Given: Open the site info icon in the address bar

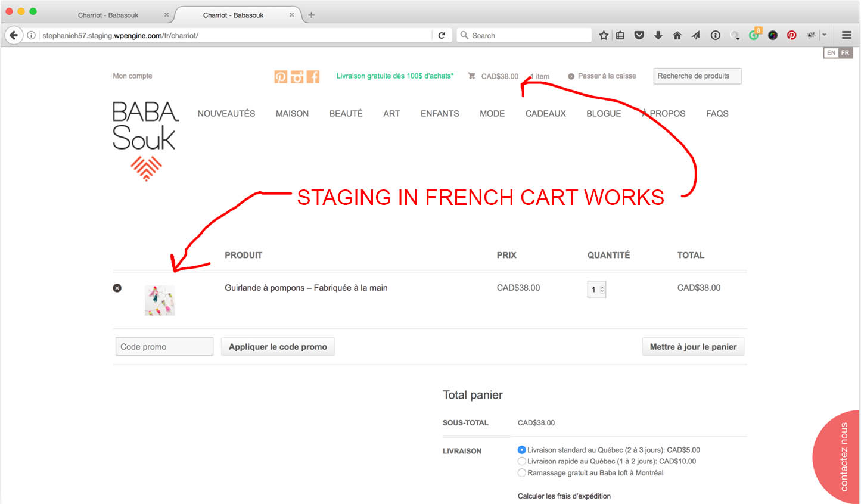Looking at the screenshot, I should coord(31,35).
